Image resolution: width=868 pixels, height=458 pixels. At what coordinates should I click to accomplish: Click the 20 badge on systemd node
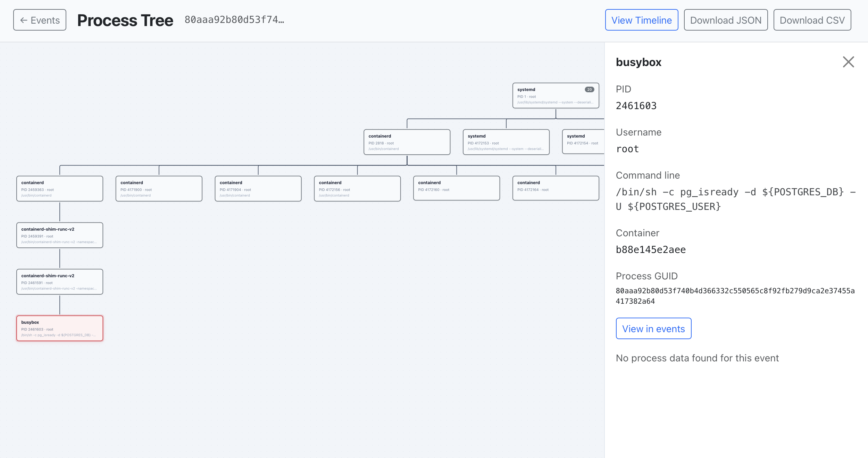point(589,90)
